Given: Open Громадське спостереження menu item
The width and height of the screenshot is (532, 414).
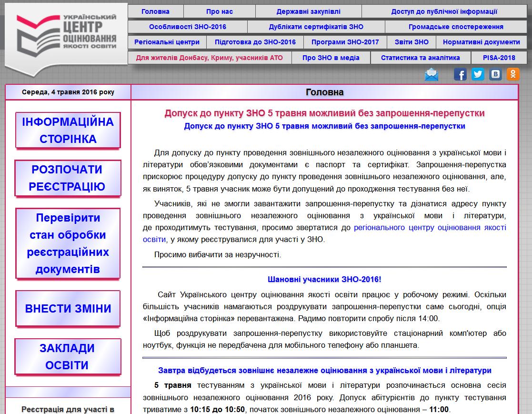Looking at the screenshot, I should click(x=456, y=27).
